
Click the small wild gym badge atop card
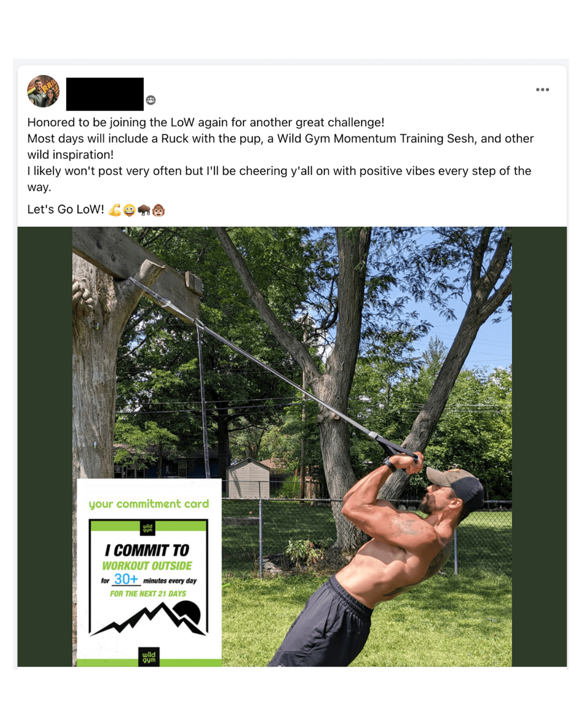tap(148, 528)
